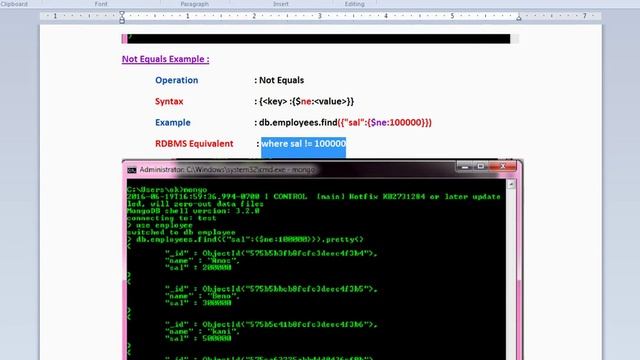Click the 'switched to db employee' line
Screen dimensions: 640x360
point(181,232)
